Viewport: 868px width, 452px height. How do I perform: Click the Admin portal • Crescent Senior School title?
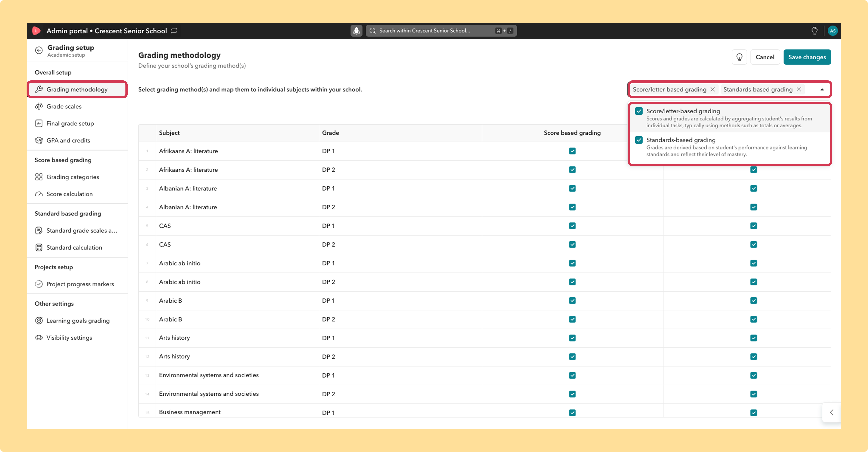pyautogui.click(x=107, y=31)
